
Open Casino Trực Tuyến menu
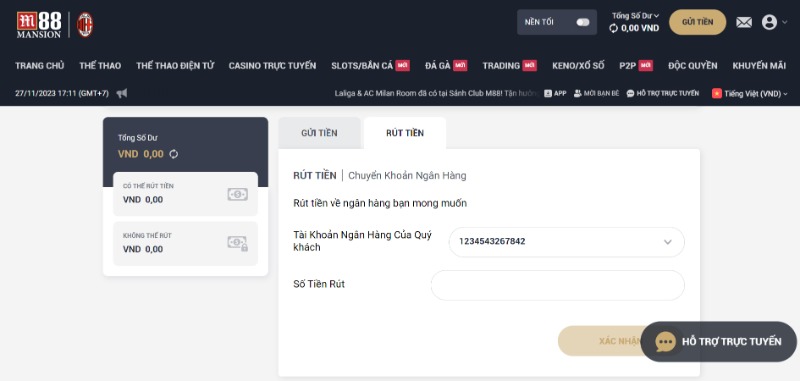pos(272,65)
